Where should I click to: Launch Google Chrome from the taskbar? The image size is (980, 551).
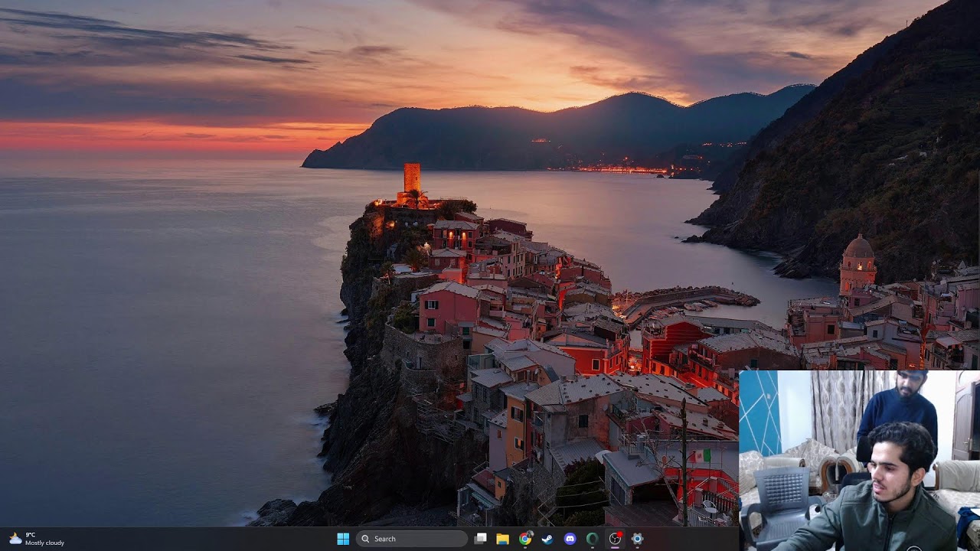point(525,539)
